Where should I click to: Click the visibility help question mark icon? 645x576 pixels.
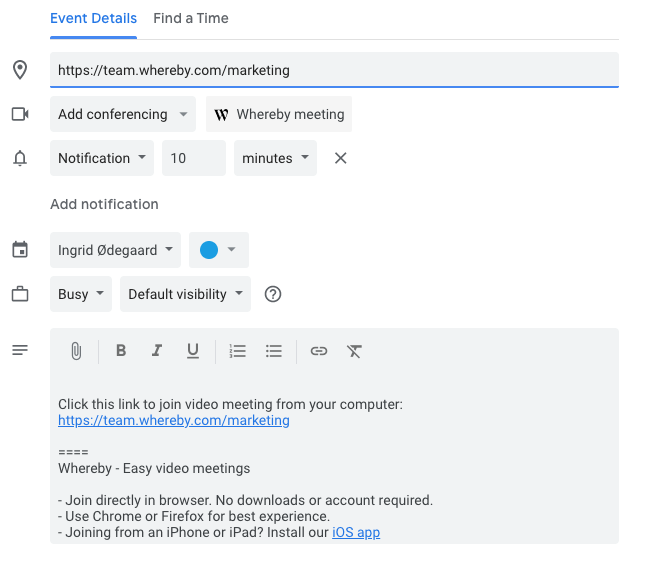click(273, 294)
